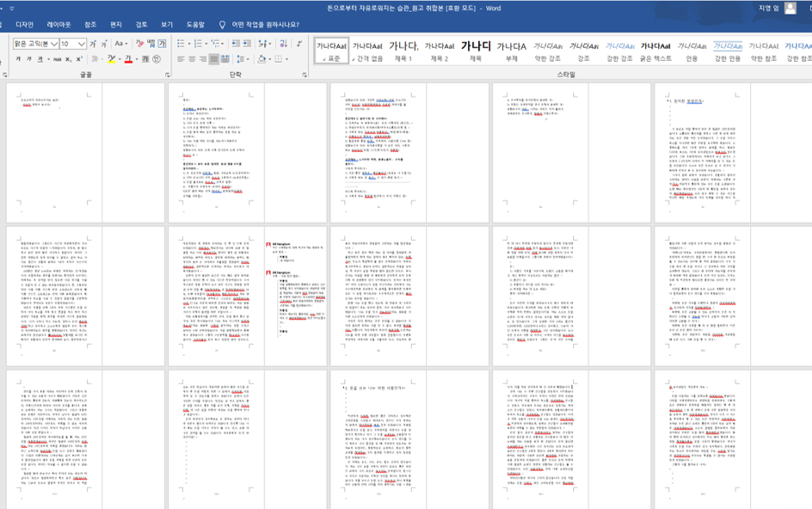Click the enclosed characters circle icon
Image resolution: width=812 pixels, height=509 pixels.
click(x=157, y=59)
